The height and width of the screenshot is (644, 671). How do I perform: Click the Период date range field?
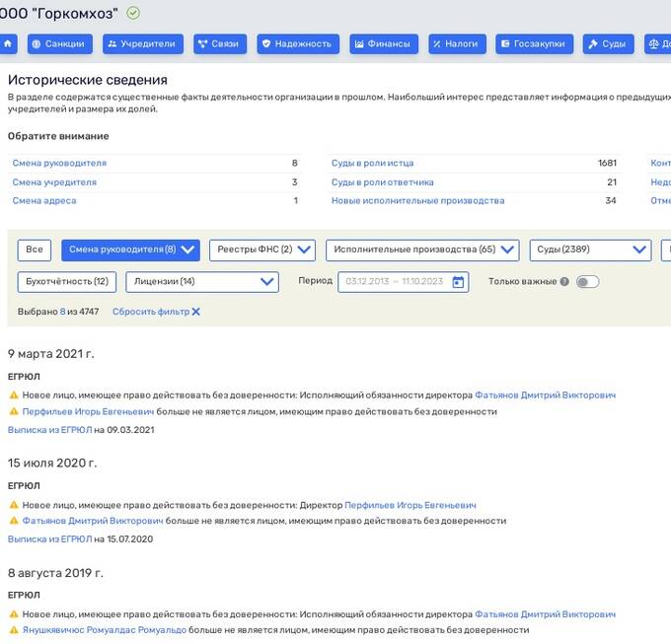(x=404, y=282)
